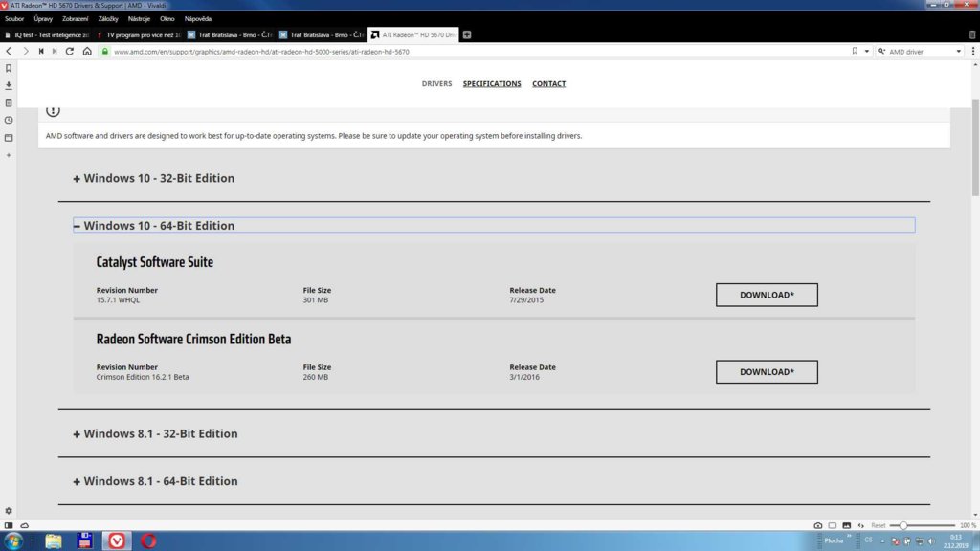Go back with the browser back arrow
The width and height of the screenshot is (980, 551).
[9, 52]
